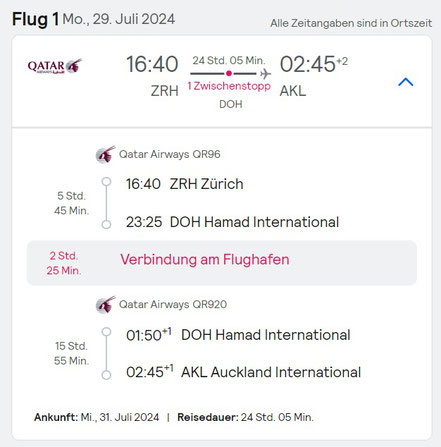The image size is (441, 447).
Task: Click the Qatar Airways QR96 oryx icon
Action: [106, 154]
